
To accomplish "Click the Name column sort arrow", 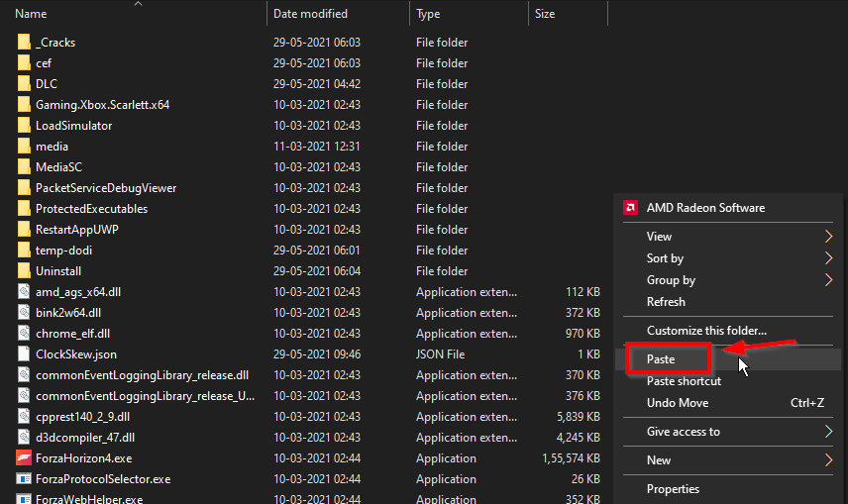I will tap(139, 4).
